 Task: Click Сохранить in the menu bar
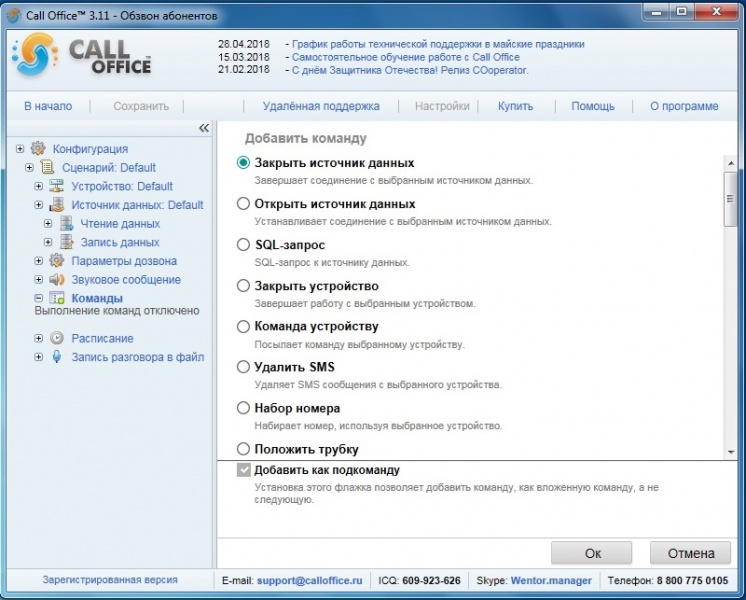[x=141, y=106]
